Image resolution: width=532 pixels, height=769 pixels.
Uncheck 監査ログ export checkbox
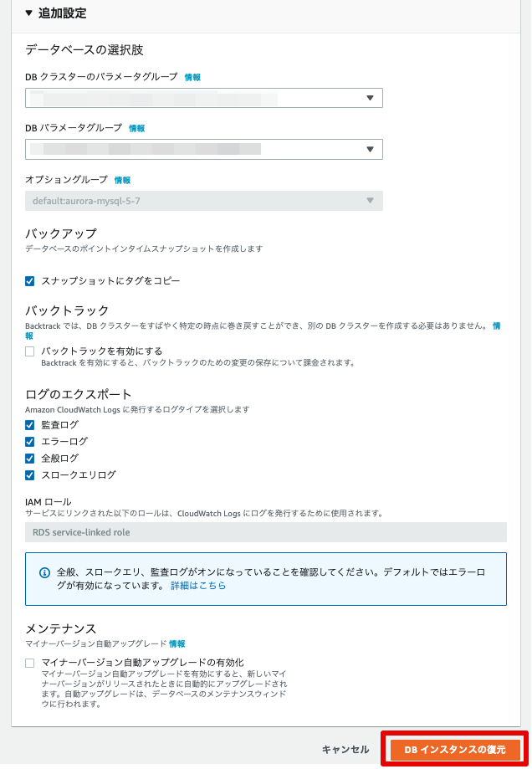pyautogui.click(x=30, y=425)
